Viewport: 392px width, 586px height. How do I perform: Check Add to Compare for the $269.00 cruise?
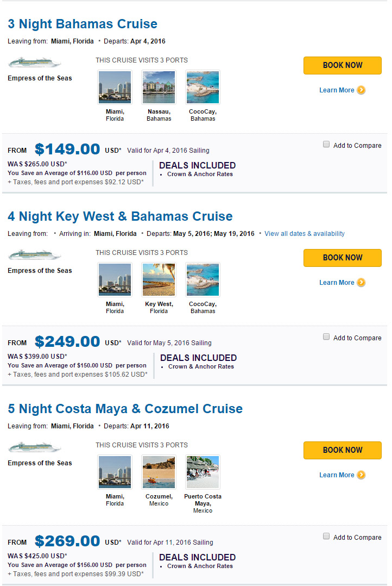[326, 537]
